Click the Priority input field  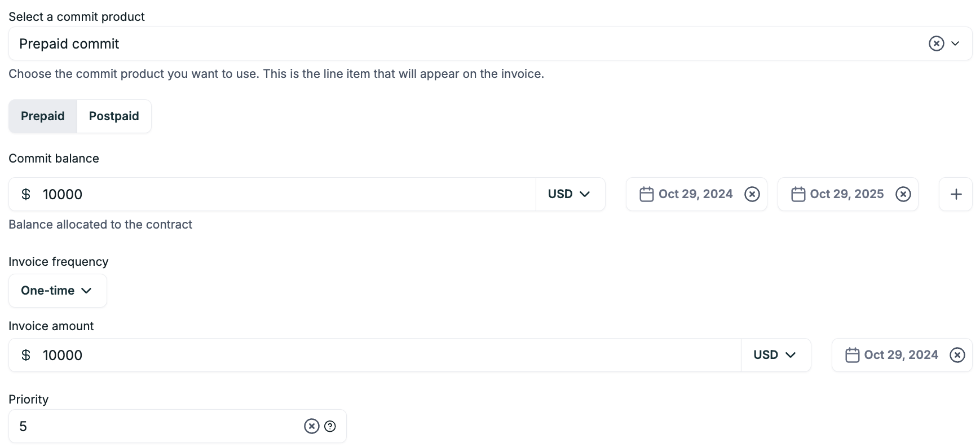click(152, 426)
